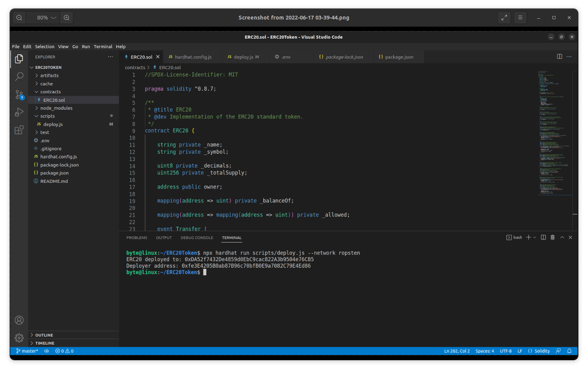Toggle fullscreen in image viewer
The height and width of the screenshot is (371, 588).
504,18
